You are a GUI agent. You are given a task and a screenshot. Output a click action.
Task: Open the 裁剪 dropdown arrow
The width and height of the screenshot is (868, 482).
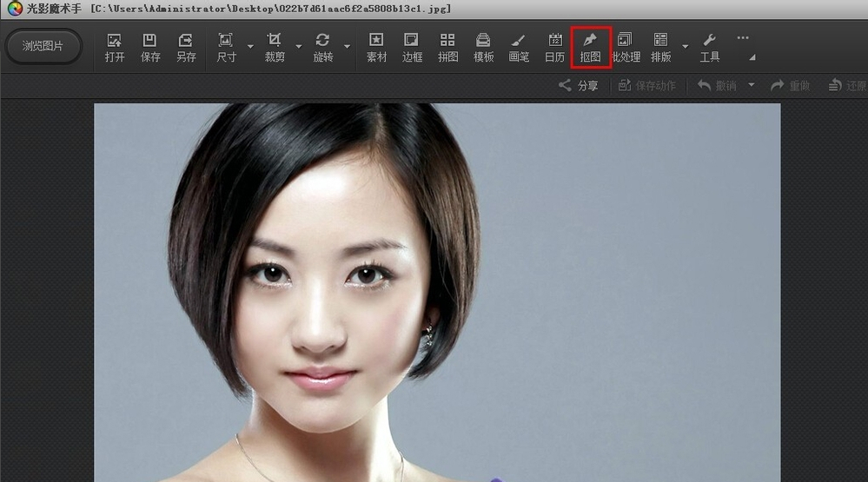click(x=299, y=47)
